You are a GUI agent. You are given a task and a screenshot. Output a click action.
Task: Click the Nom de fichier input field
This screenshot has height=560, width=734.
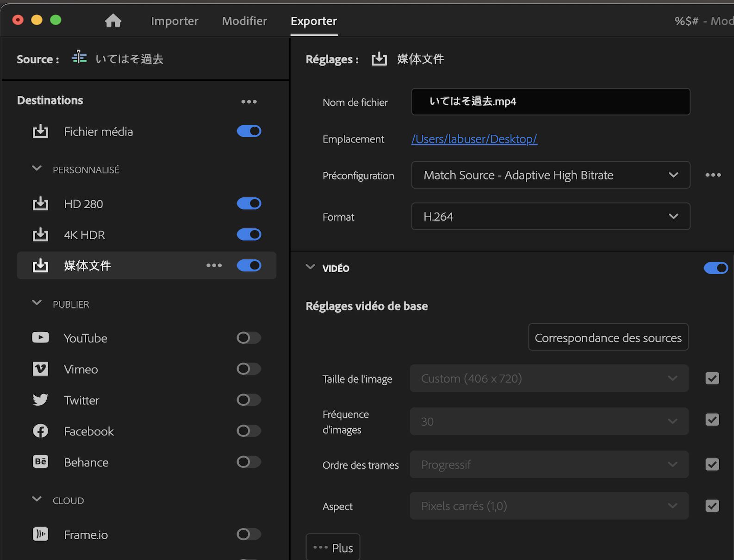coord(551,101)
